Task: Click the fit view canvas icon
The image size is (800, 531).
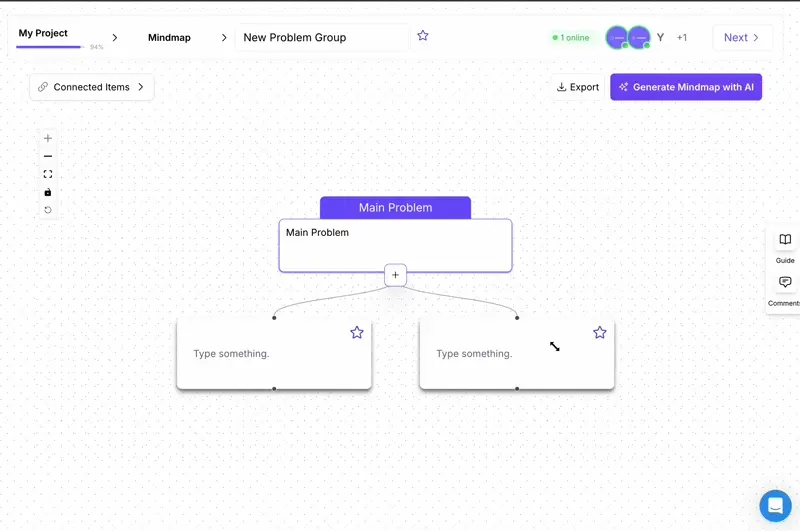Action: 47,174
